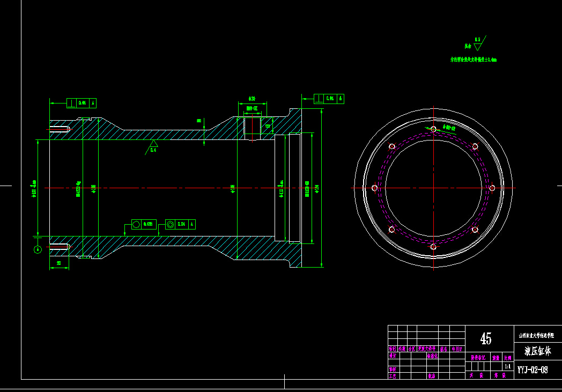The image size is (562, 392).
Task: Select the "阶段标记" label in the title block
Action: click(x=478, y=358)
